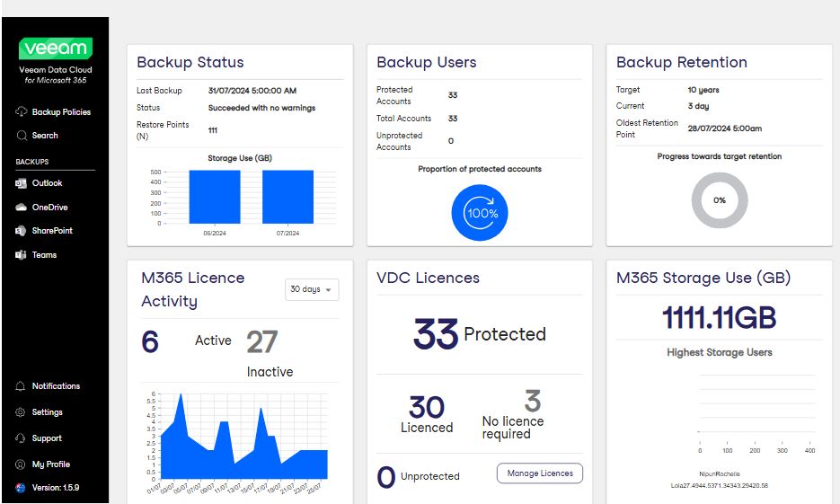Viewport: 840px width, 504px height.
Task: Click the active licences number 6
Action: (150, 341)
